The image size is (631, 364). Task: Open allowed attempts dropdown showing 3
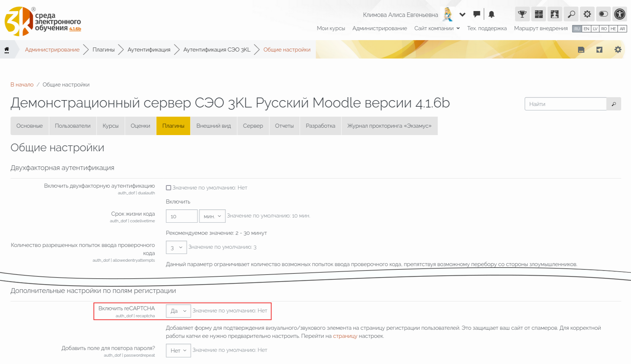click(x=176, y=247)
